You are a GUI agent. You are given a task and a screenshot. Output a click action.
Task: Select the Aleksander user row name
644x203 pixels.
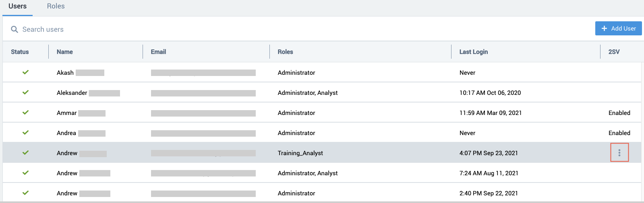[x=72, y=93]
